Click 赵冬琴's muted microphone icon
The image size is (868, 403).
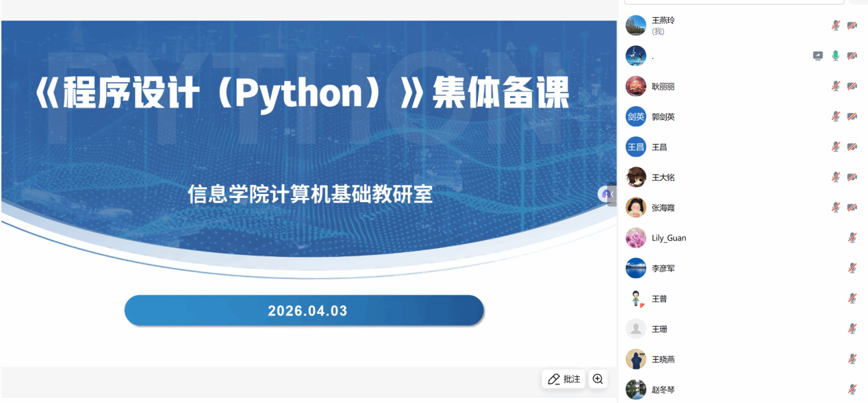pos(852,389)
